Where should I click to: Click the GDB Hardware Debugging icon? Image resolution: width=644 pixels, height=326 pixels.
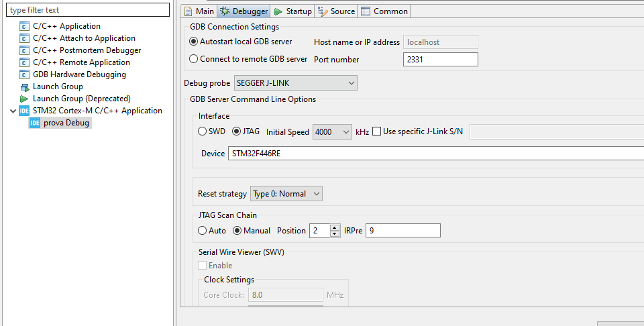pyautogui.click(x=24, y=74)
